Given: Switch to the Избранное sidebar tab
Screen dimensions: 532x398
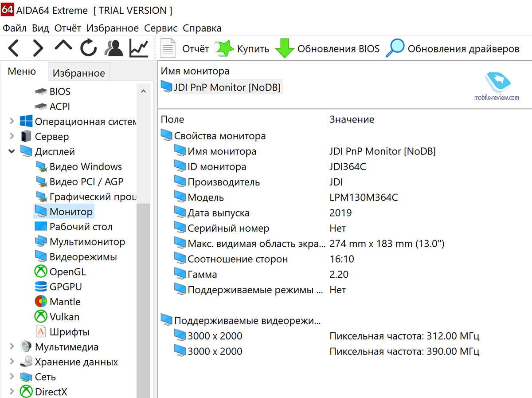Looking at the screenshot, I should (78, 73).
